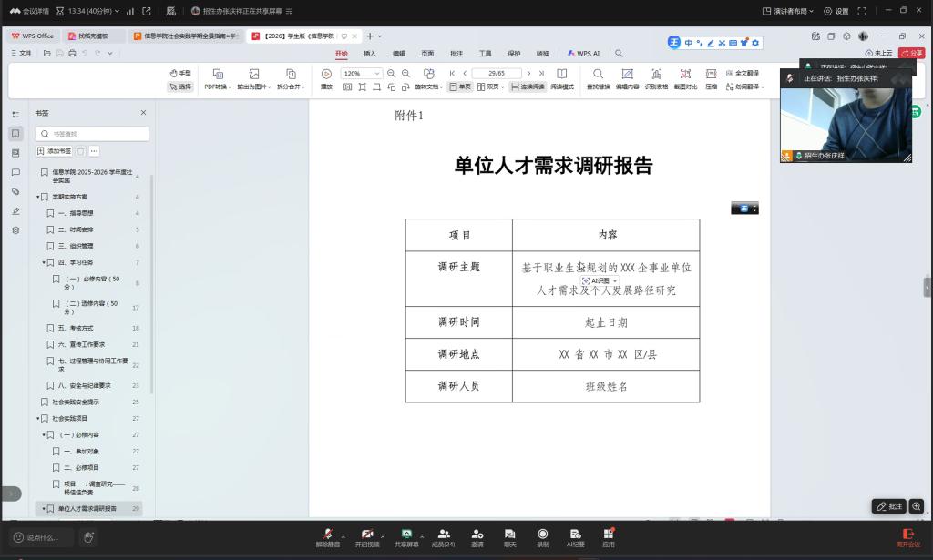Leave the meeting with 离开会议 button

pos(907,537)
